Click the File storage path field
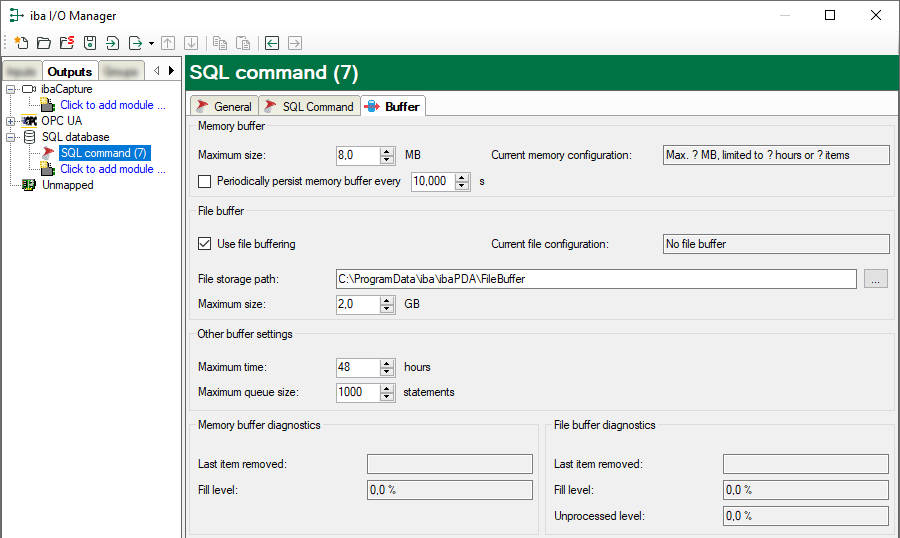The image size is (900, 538). pyautogui.click(x=596, y=279)
